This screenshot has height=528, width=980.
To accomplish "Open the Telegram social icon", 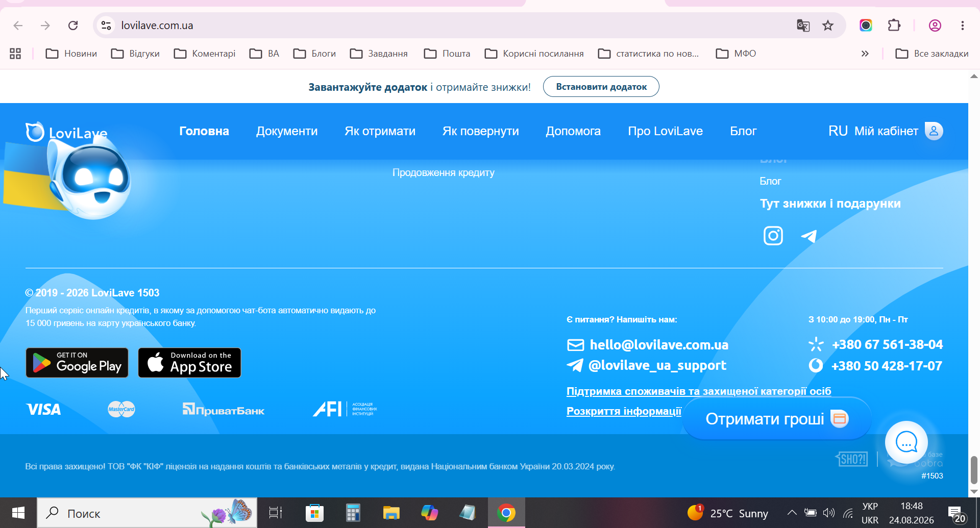I will click(809, 236).
